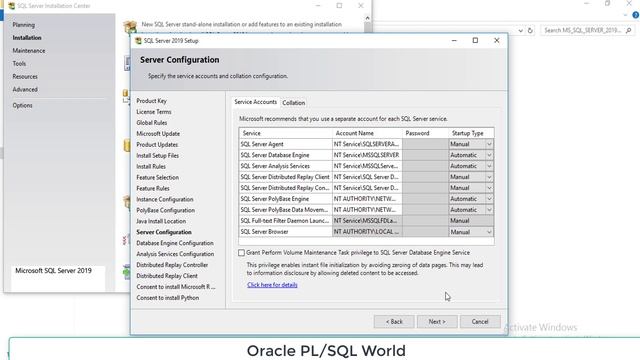Open Resources in Installation Center sidebar

coord(25,77)
